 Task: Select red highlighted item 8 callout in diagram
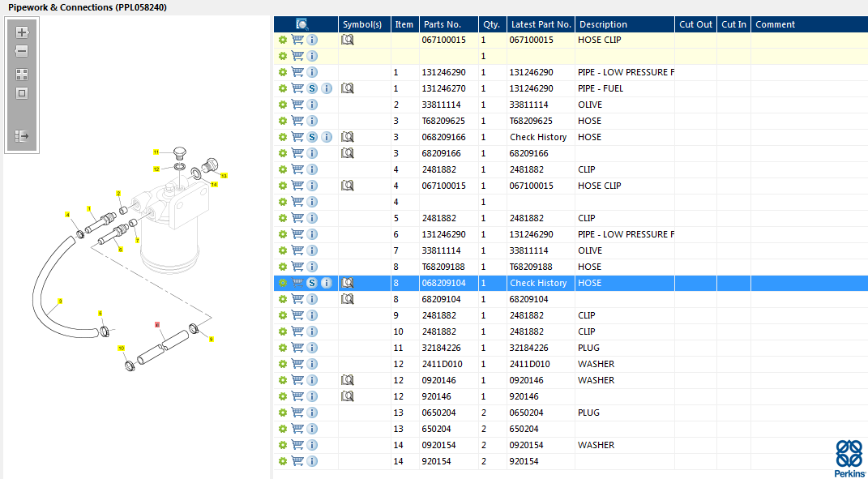tap(157, 324)
